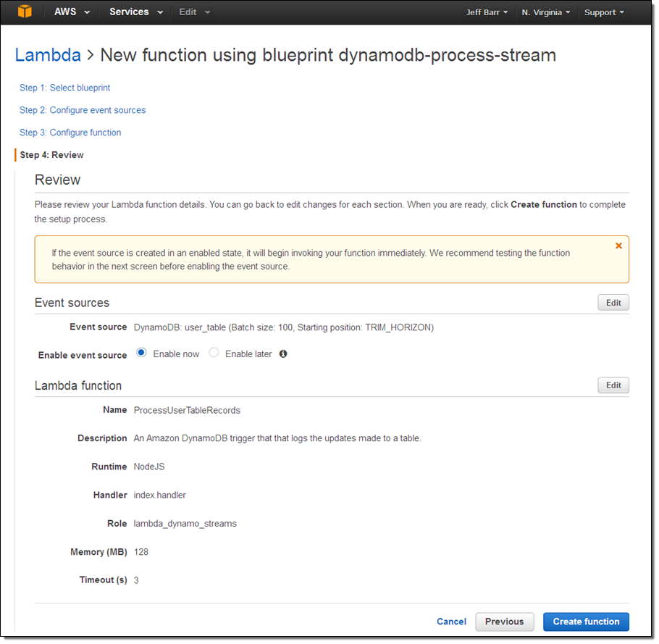
Task: Click the info icon beside Enable later
Action: coord(283,354)
